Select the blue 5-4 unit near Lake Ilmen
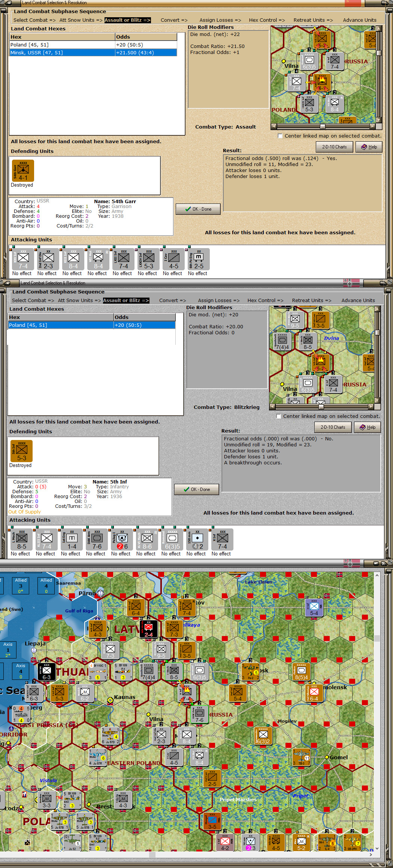 pyautogui.click(x=314, y=608)
